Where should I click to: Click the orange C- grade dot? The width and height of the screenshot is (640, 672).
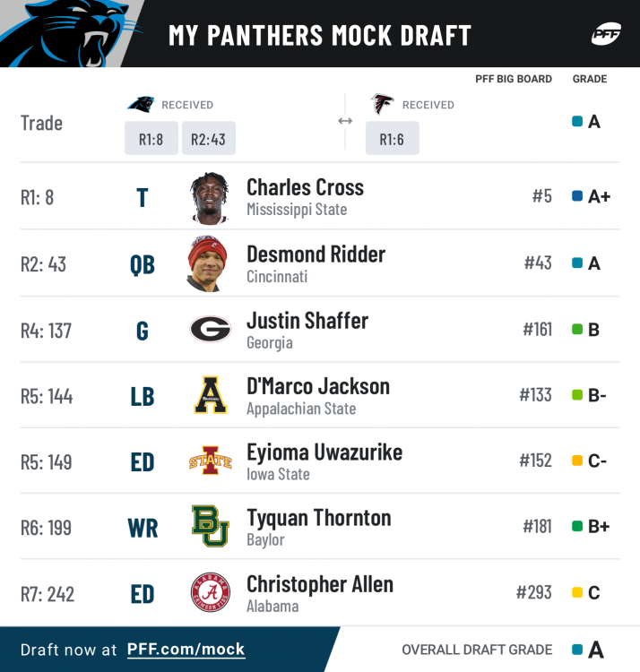(x=577, y=461)
